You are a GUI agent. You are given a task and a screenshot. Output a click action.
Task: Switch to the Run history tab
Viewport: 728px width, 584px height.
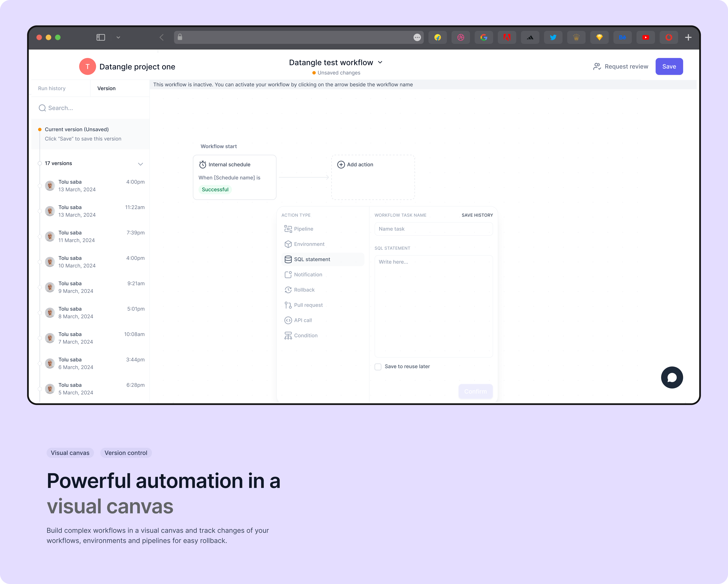coord(52,88)
